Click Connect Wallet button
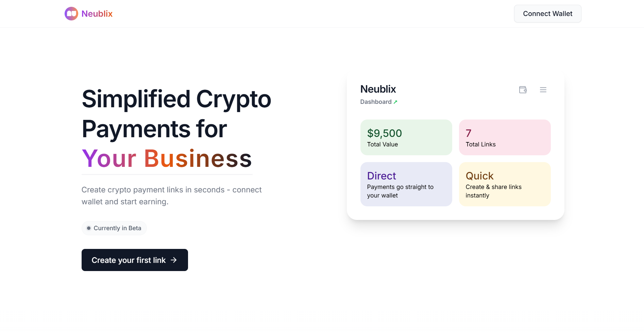 [x=547, y=14]
